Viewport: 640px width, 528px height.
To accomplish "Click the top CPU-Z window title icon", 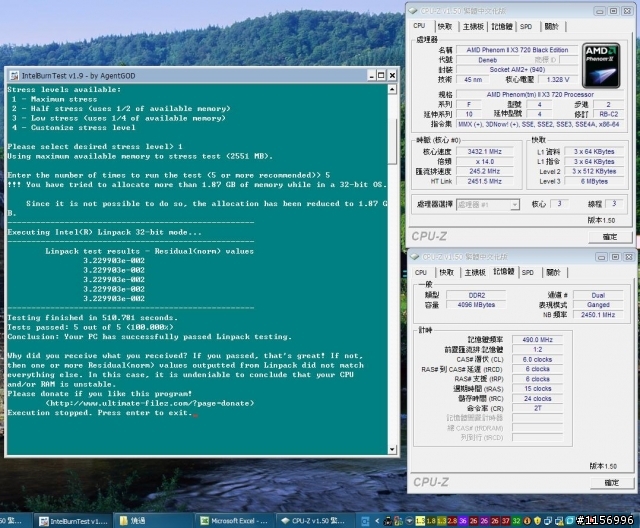I will (413, 11).
